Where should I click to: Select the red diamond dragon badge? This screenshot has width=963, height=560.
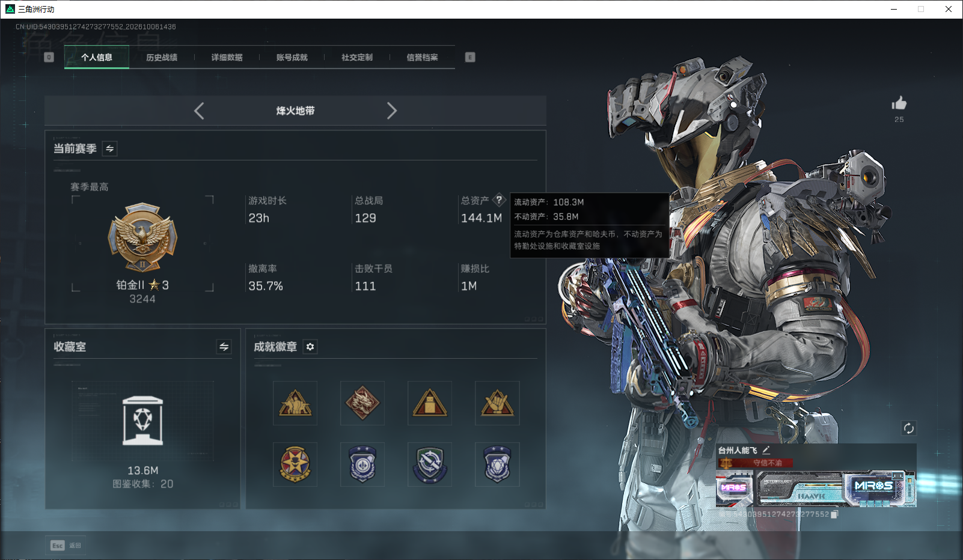362,403
